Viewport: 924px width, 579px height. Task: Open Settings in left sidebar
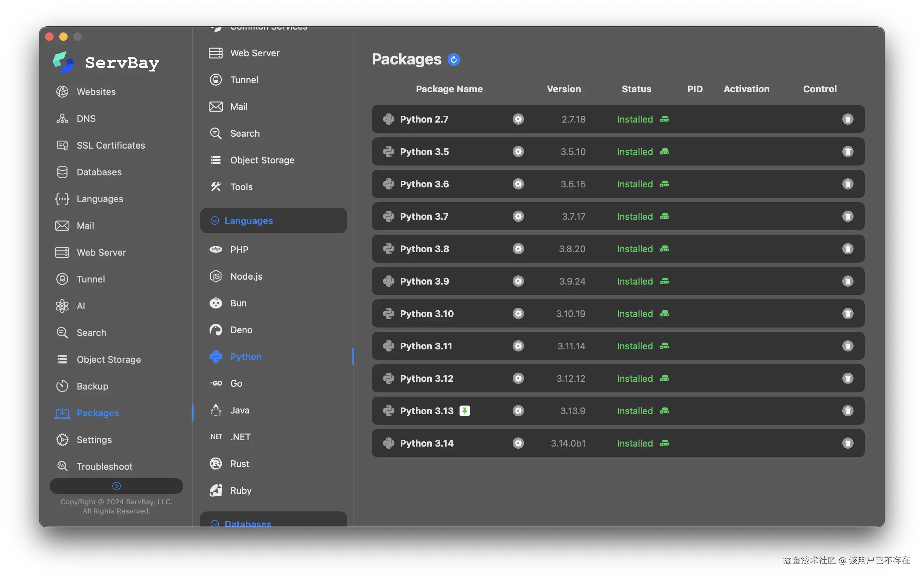tap(94, 440)
